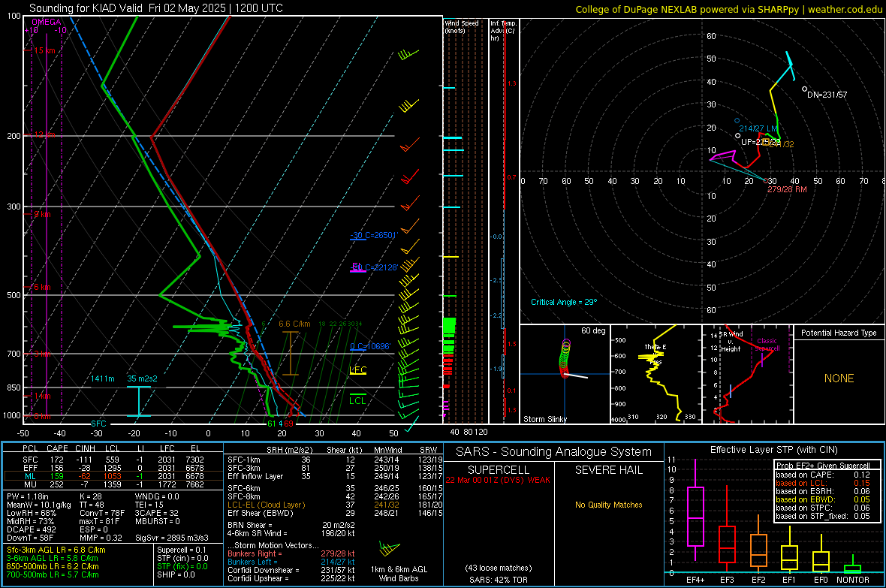Click the Corfidi Downshear entry

[x=291, y=570]
